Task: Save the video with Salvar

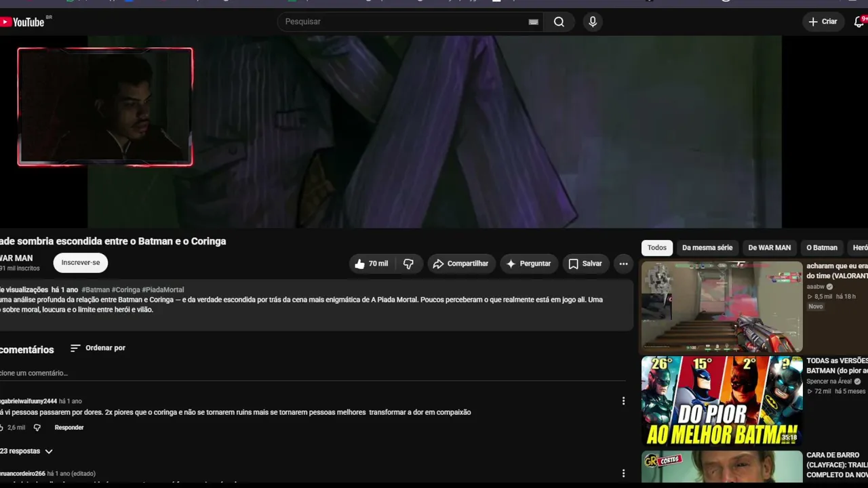Action: click(585, 264)
